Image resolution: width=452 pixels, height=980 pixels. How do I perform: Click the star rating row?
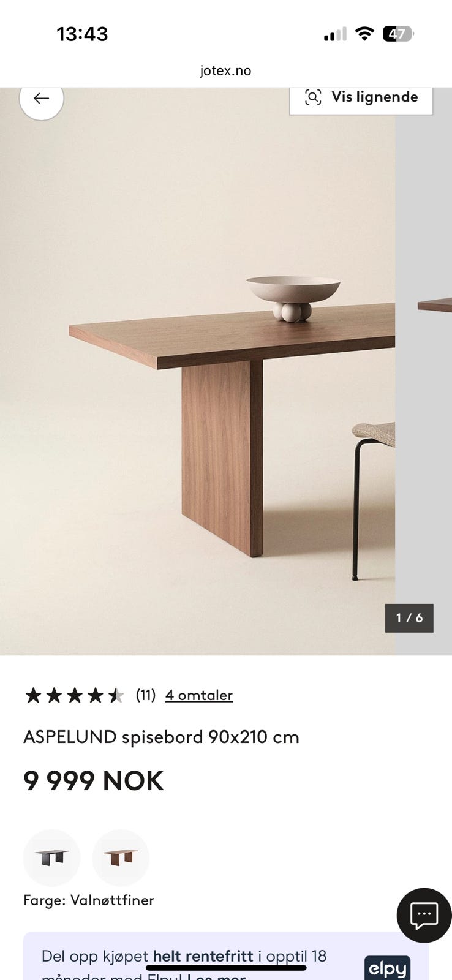[73, 695]
